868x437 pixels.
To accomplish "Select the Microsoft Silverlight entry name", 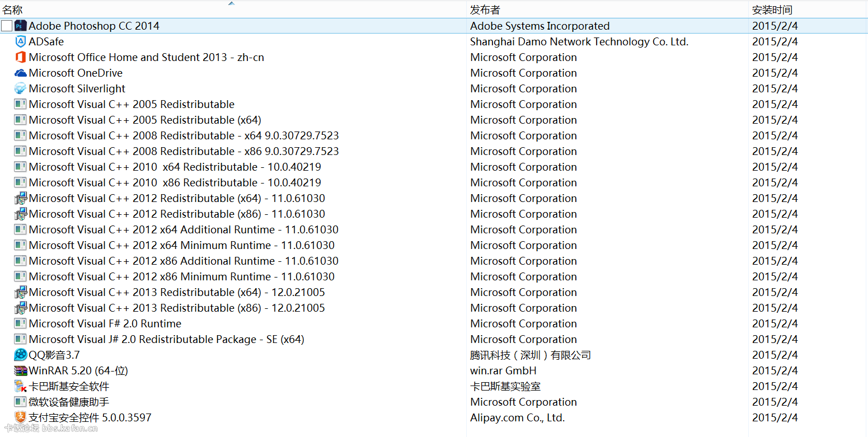I will (77, 88).
